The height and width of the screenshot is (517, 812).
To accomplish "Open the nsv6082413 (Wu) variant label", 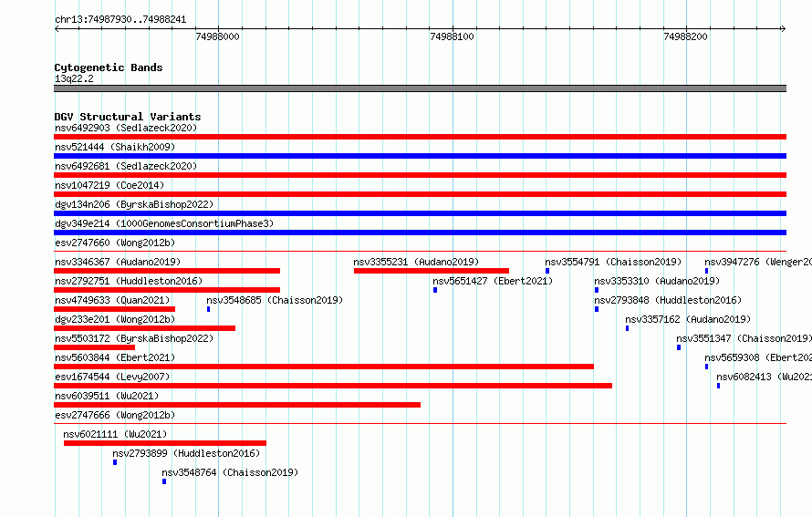I will (765, 377).
